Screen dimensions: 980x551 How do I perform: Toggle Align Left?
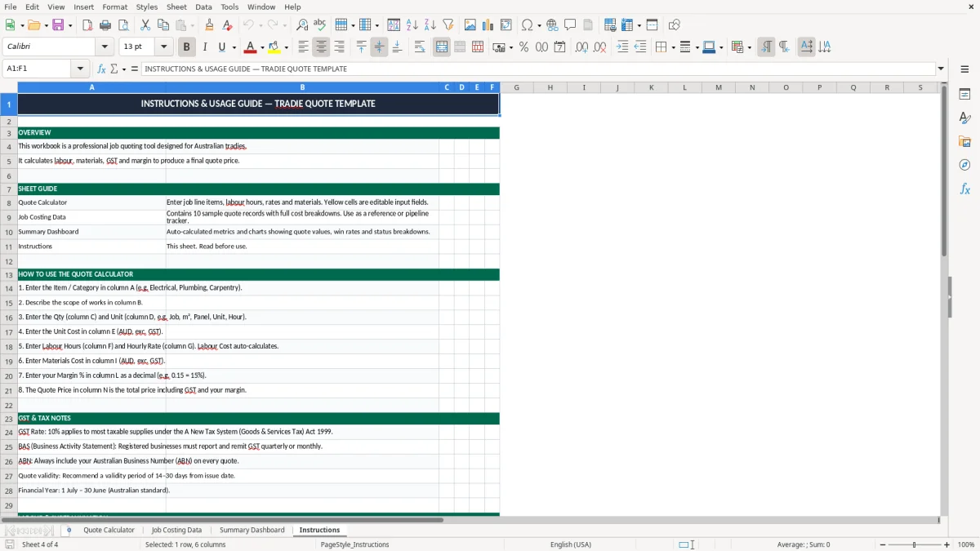pyautogui.click(x=303, y=47)
